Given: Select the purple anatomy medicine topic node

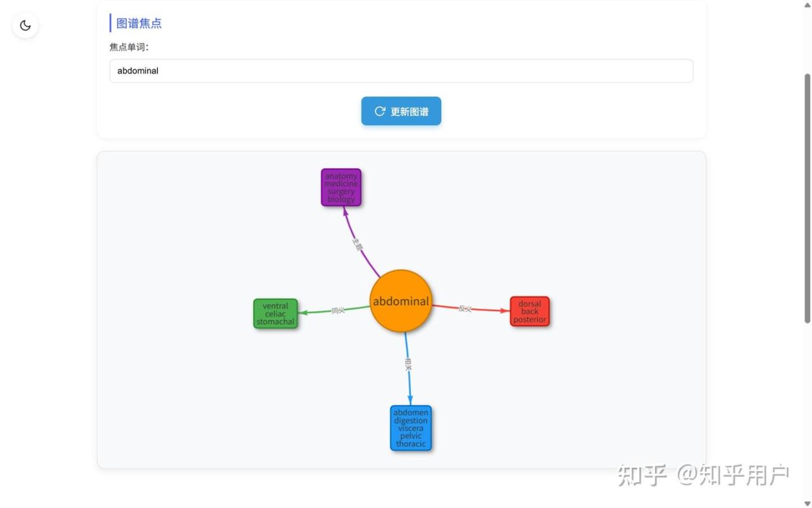Looking at the screenshot, I should click(x=341, y=187).
